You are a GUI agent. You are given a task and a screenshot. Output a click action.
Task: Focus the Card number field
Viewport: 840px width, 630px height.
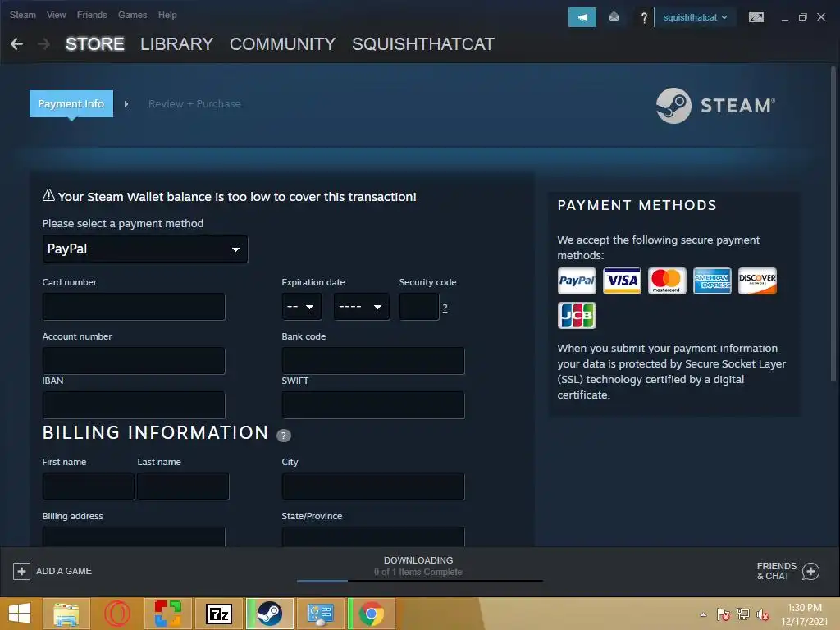tap(134, 307)
